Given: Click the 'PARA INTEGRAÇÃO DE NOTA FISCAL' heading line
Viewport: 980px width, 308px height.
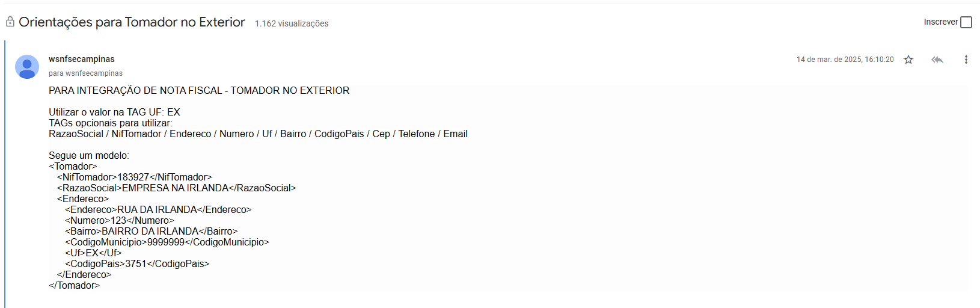Looking at the screenshot, I should click(199, 90).
